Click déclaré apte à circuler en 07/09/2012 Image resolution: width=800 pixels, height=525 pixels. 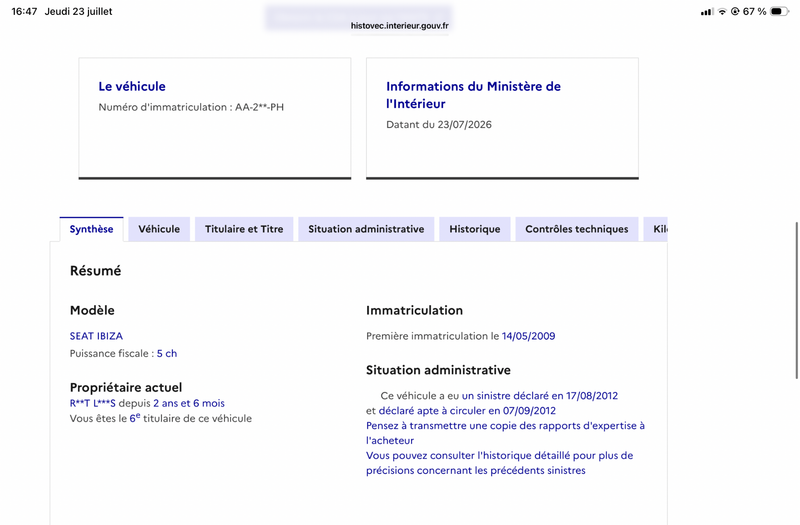pyautogui.click(x=467, y=411)
